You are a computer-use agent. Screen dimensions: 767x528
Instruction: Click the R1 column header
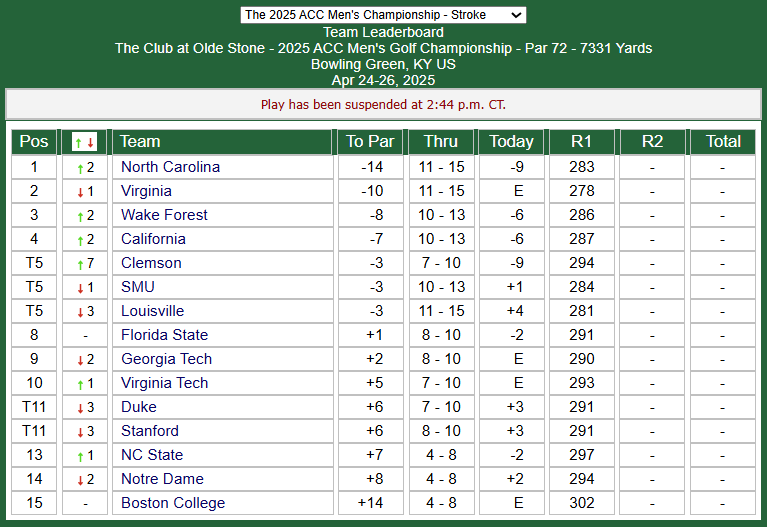pos(581,142)
